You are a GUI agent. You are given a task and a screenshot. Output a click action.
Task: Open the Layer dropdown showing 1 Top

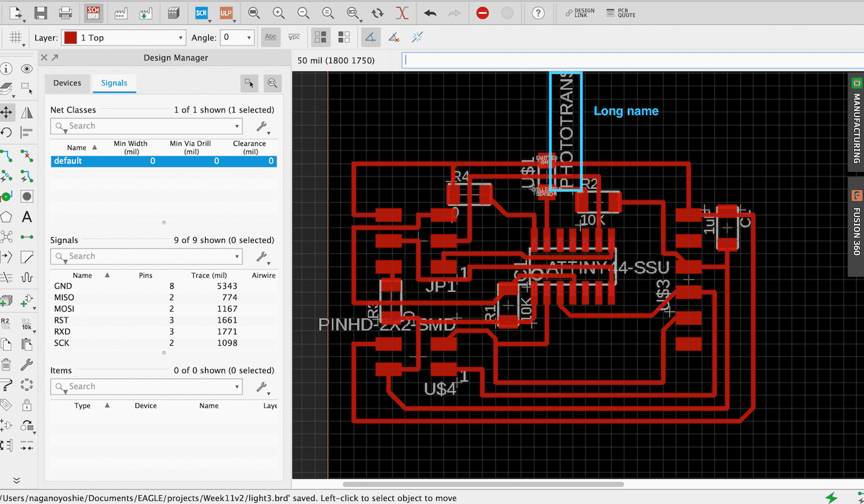point(123,38)
